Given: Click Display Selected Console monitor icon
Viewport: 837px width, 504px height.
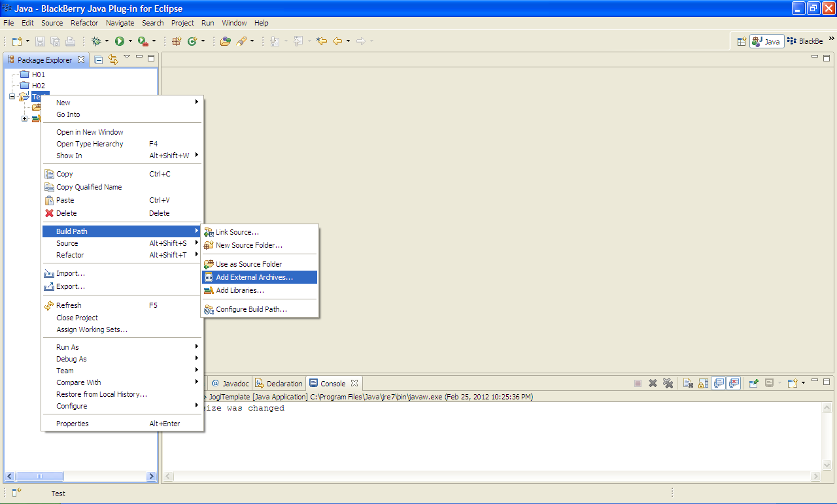Looking at the screenshot, I should [x=770, y=383].
